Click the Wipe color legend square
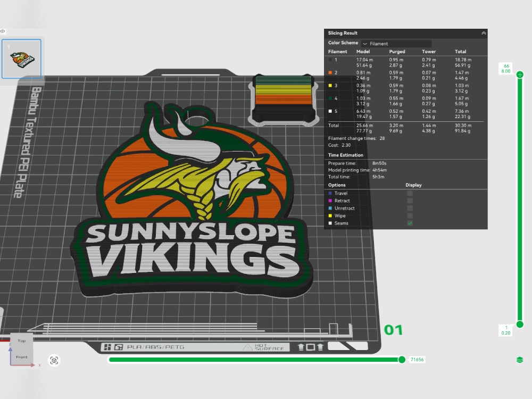Image resolution: width=532 pixels, height=399 pixels. point(330,215)
